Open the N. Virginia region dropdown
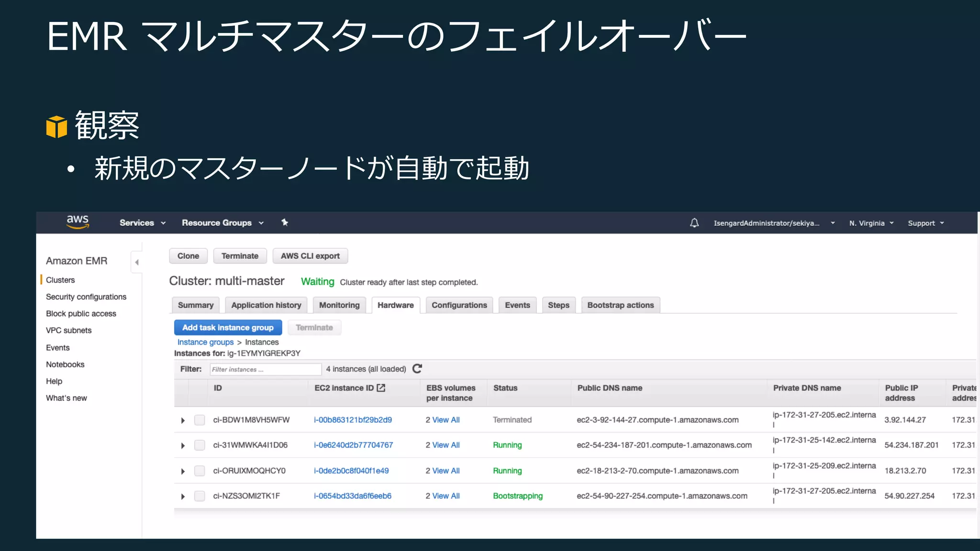Screen dimensions: 980x551 coord(871,223)
